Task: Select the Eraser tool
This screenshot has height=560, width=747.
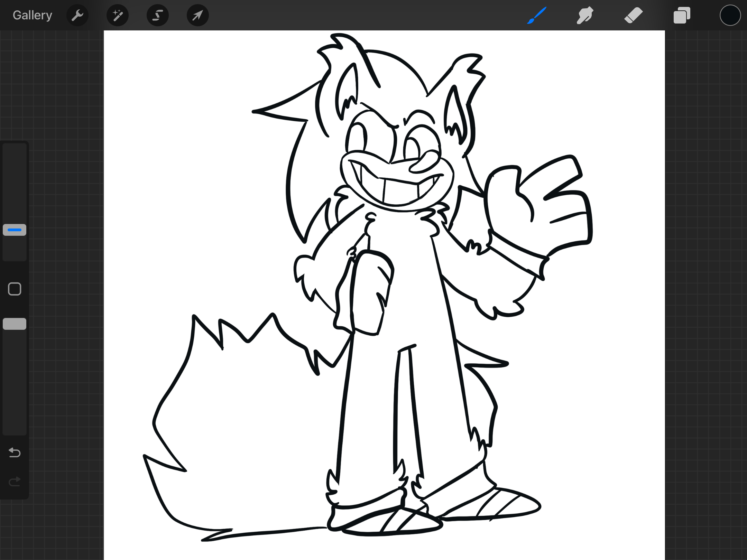Action: (633, 15)
